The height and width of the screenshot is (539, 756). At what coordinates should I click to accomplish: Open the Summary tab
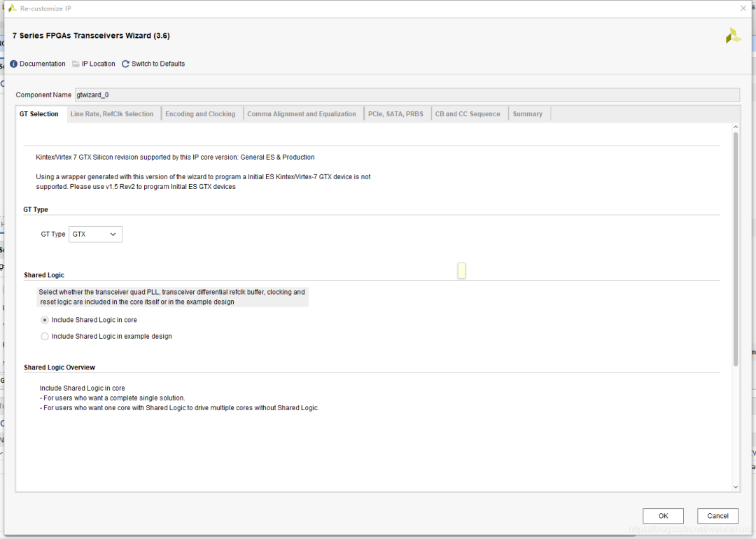[528, 114]
